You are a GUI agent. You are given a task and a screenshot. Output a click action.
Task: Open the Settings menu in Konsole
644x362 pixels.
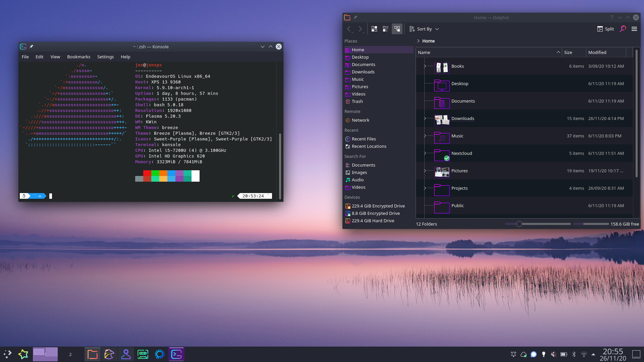tap(105, 57)
